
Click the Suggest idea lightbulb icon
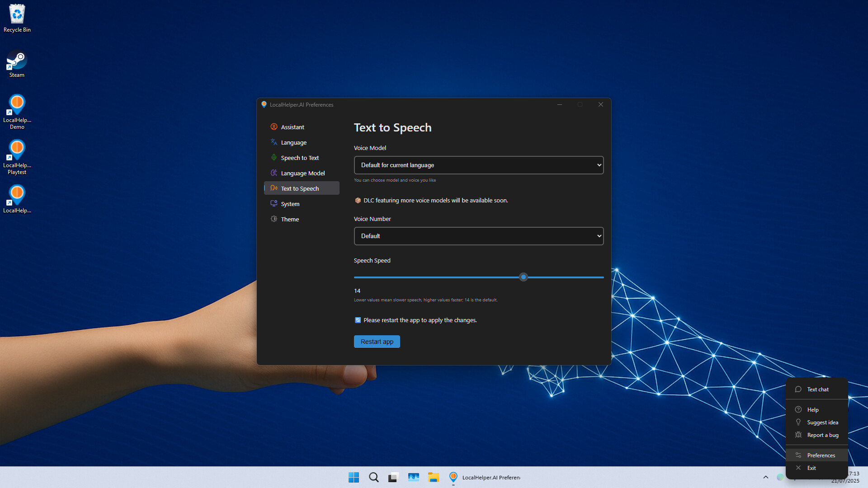tap(798, 422)
